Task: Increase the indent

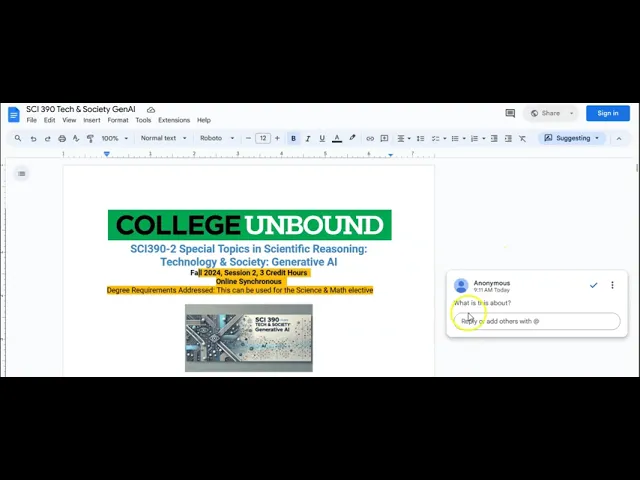Action: point(508,139)
